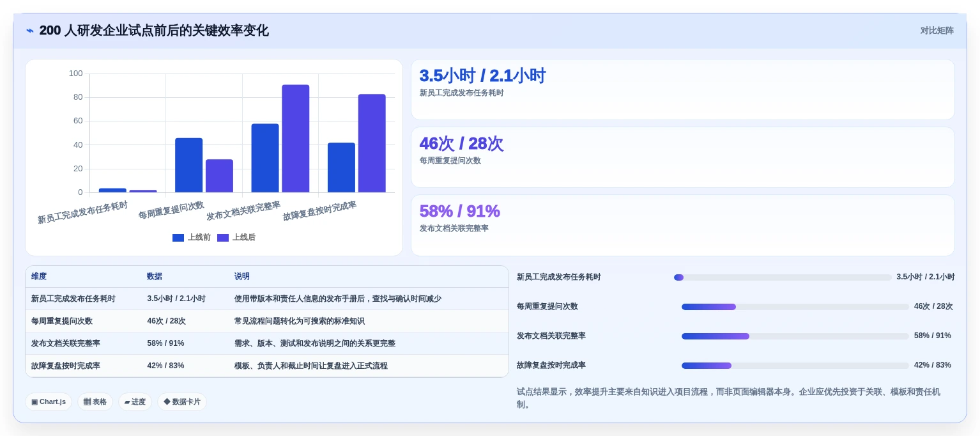
Task: Click the title 200 人研发企业试点前后的关键效率变化
Action: (x=154, y=31)
